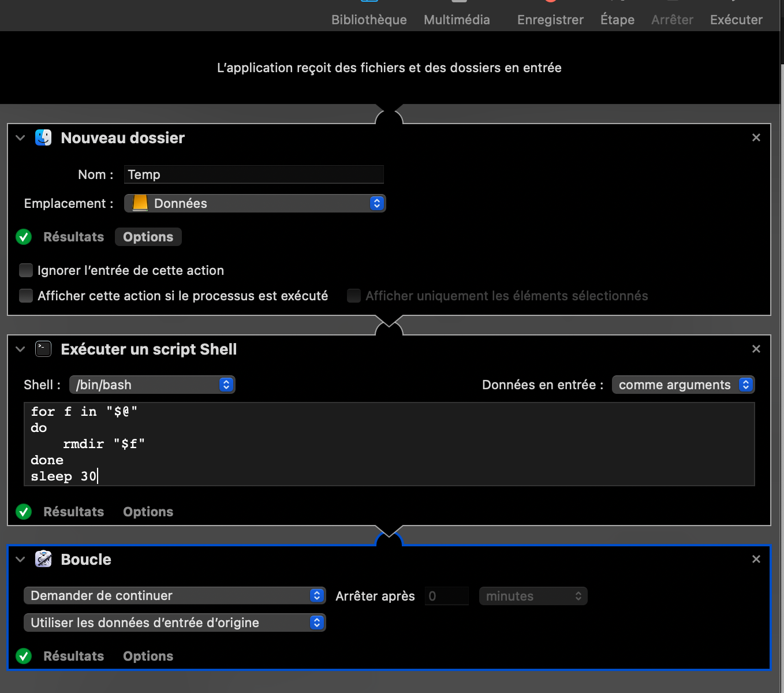Run the workflow with Exécuter
This screenshot has width=784, height=693.
tap(736, 20)
